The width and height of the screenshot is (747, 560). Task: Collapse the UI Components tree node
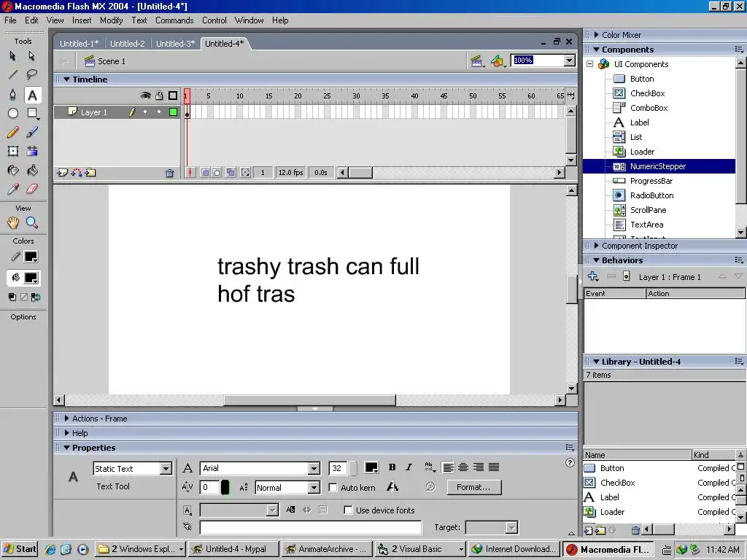(589, 64)
